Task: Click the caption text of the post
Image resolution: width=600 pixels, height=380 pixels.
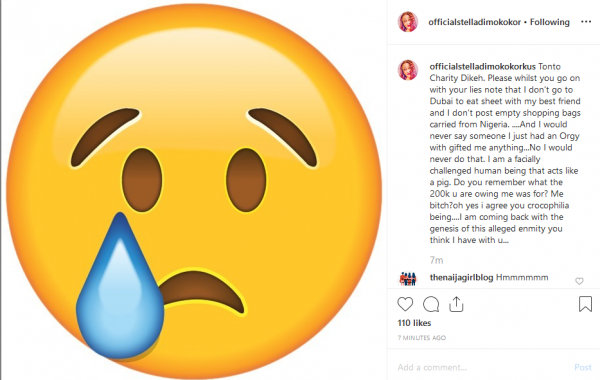Action: (505, 153)
